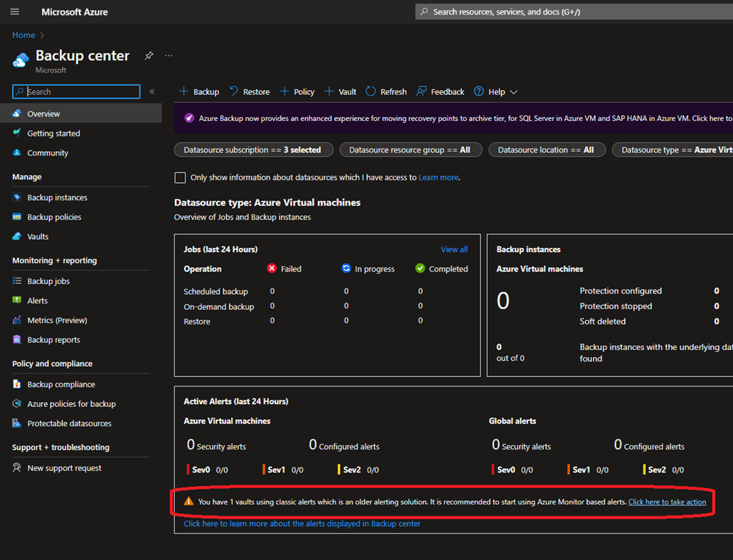This screenshot has height=560, width=733.
Task: Open the Azure portal hamburger menu
Action: coord(15,12)
